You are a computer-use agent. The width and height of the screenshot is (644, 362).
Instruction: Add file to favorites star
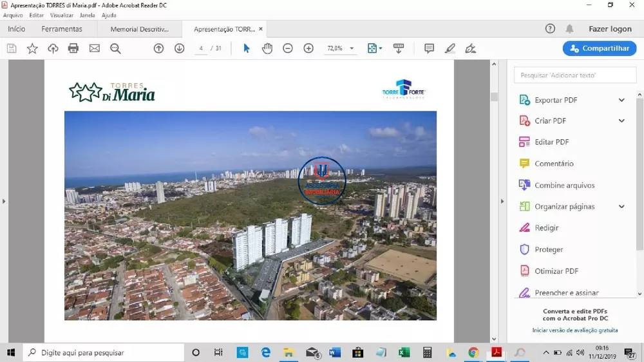click(32, 48)
